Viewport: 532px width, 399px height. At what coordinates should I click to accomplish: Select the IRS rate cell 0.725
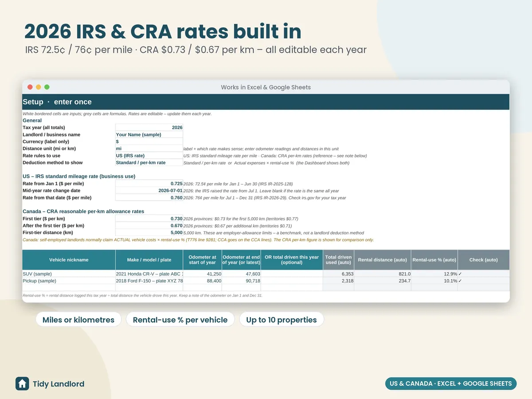(x=149, y=184)
